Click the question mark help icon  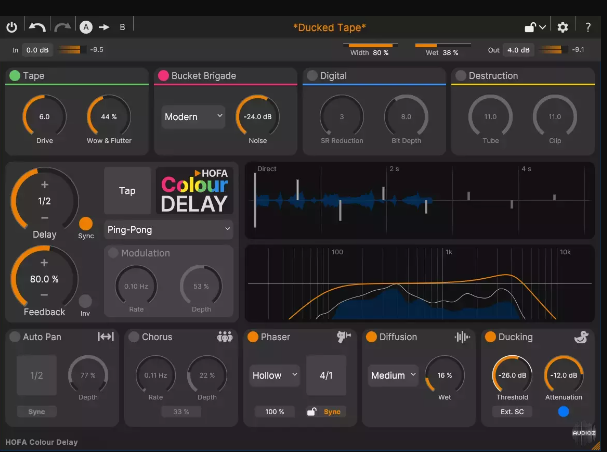pyautogui.click(x=587, y=27)
